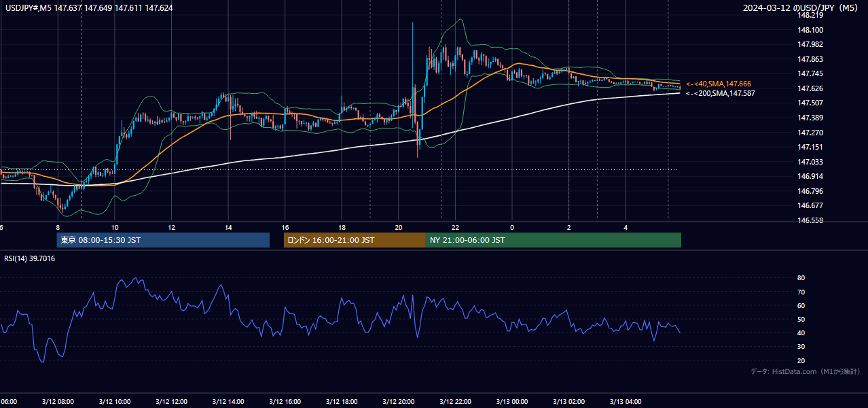Click price axis value 147.982
Image resolution: width=868 pixels, height=408 pixels.
click(x=811, y=44)
